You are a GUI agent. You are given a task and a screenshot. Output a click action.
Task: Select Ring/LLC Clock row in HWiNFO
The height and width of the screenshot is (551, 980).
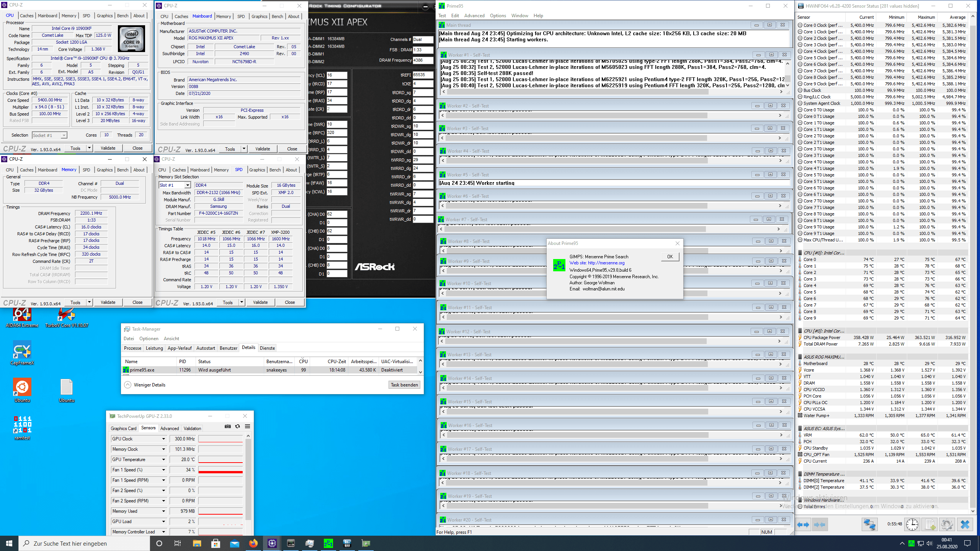coord(882,97)
